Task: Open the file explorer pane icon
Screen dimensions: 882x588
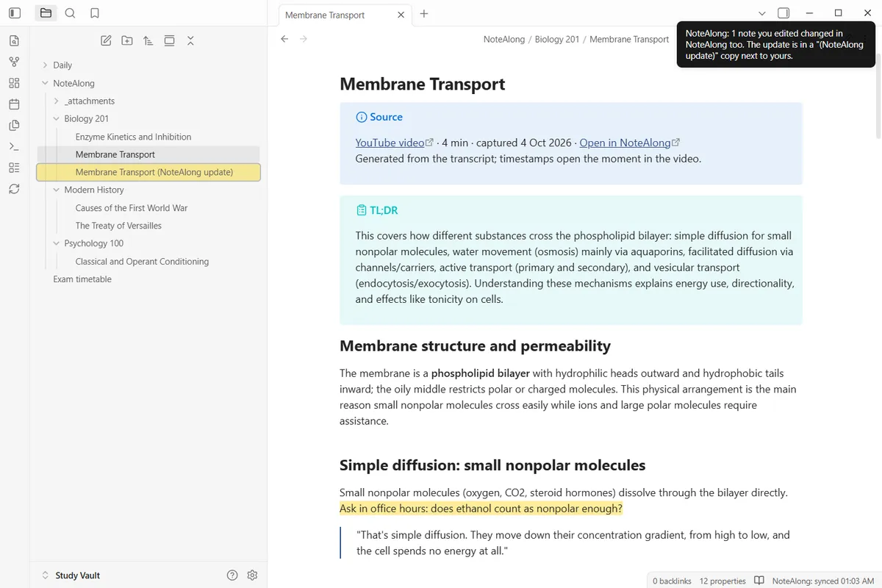Action: click(x=46, y=13)
